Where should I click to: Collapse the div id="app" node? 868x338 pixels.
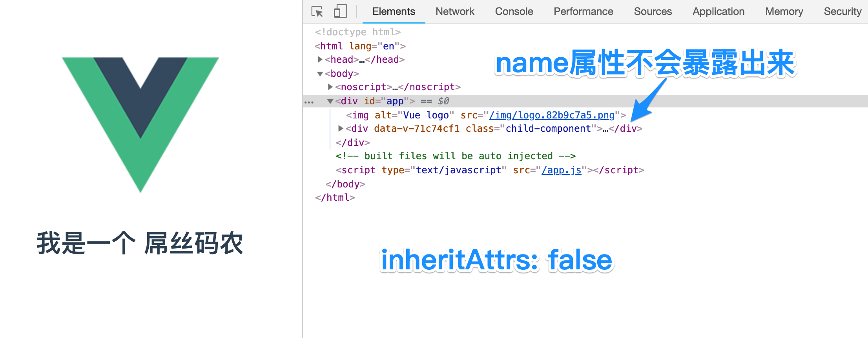pyautogui.click(x=330, y=101)
